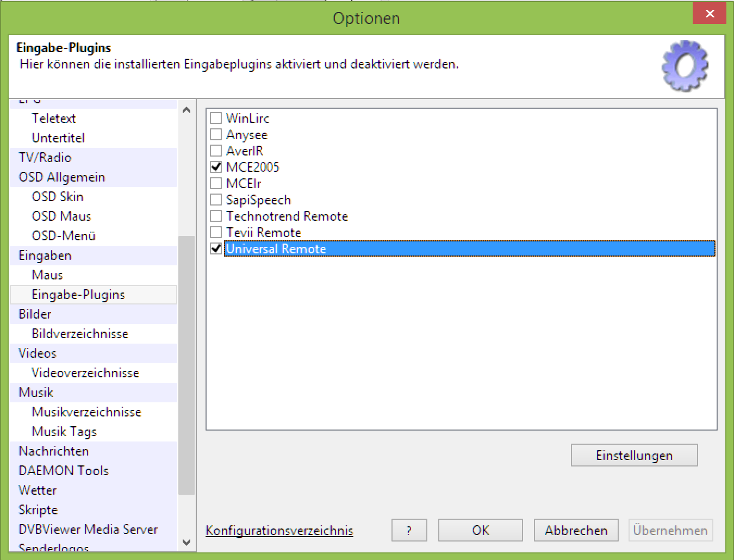Open the Konfigurationsverzeichnis link
734x560 pixels.
279,531
